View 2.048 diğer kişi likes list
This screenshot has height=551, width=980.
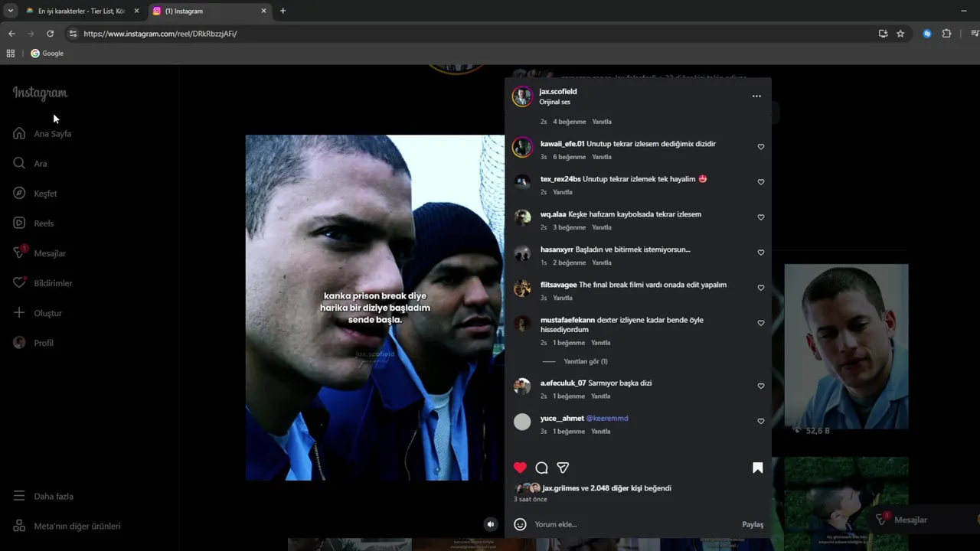point(616,488)
